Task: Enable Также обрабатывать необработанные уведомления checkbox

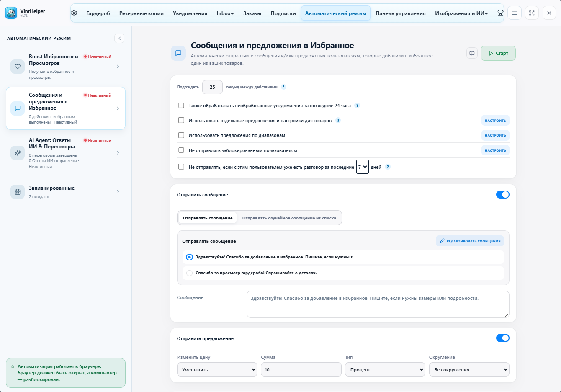Action: pyautogui.click(x=181, y=106)
